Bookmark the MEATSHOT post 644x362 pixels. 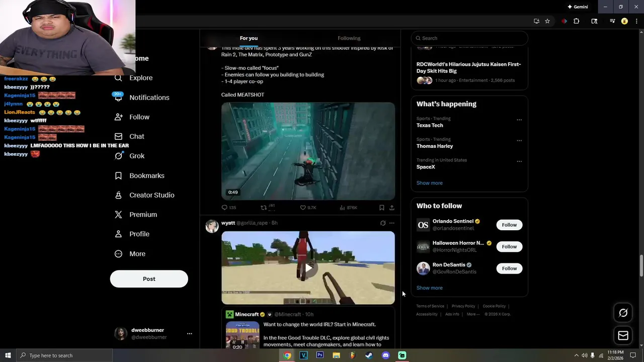pos(382,208)
